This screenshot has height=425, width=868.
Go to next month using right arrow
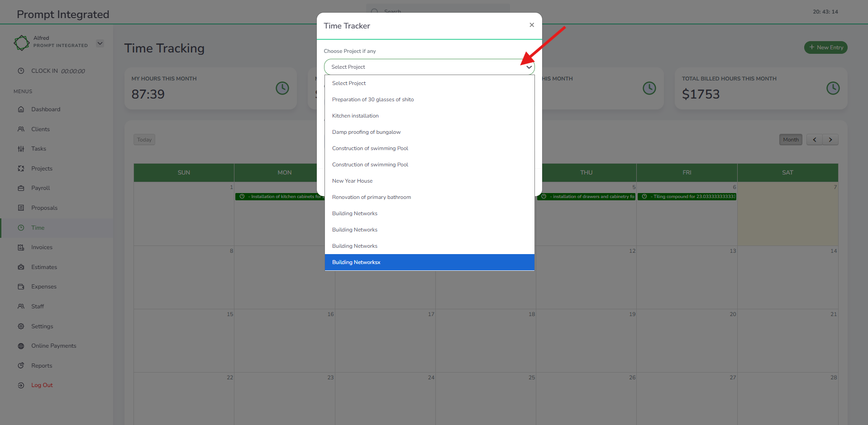point(830,140)
